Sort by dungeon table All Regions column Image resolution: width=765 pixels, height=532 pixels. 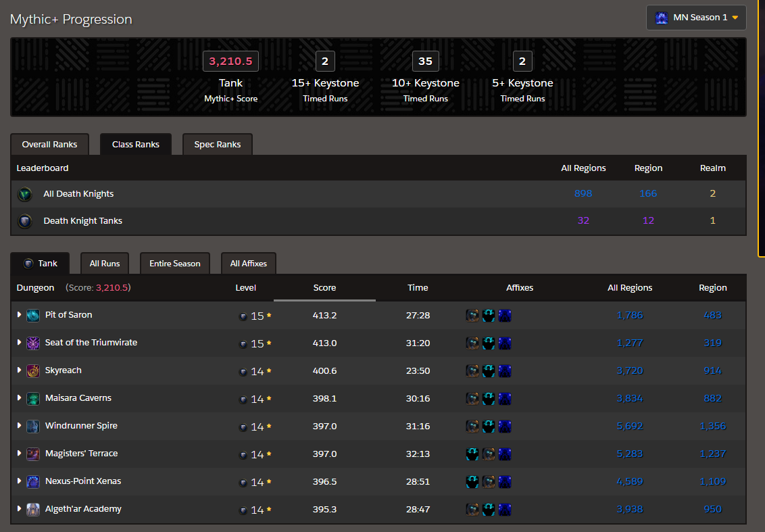(629, 287)
